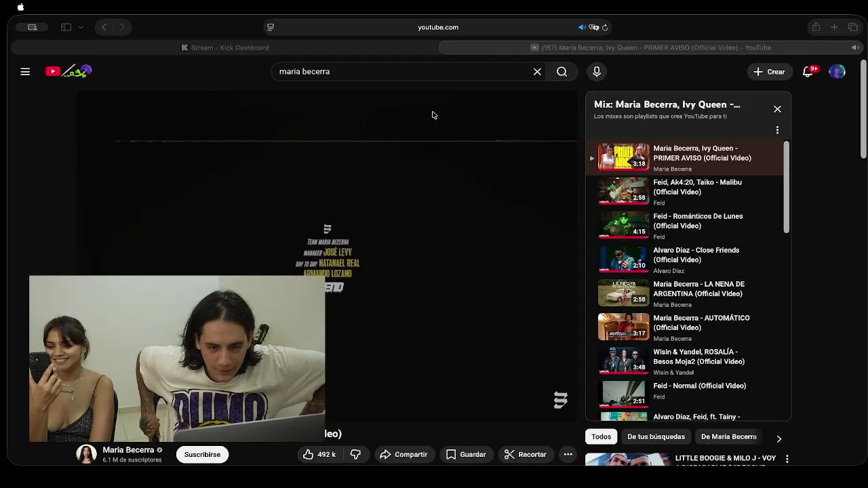868x488 pixels.
Task: Start voice search with the microphone
Action: [x=597, y=71]
